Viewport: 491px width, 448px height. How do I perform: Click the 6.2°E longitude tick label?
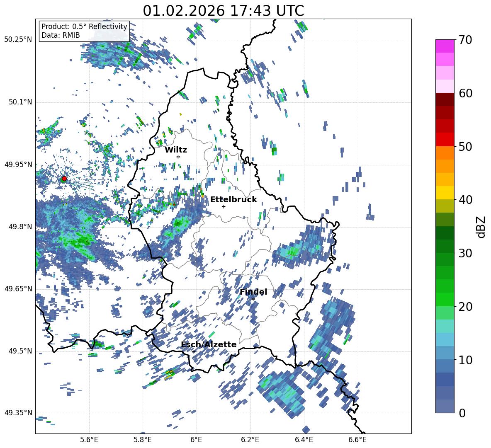point(250,439)
